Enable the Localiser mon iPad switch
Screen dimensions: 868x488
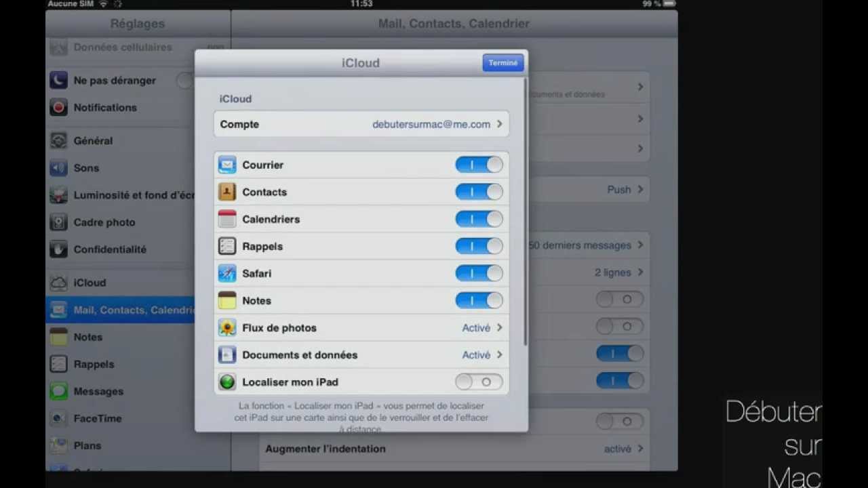[x=479, y=382]
